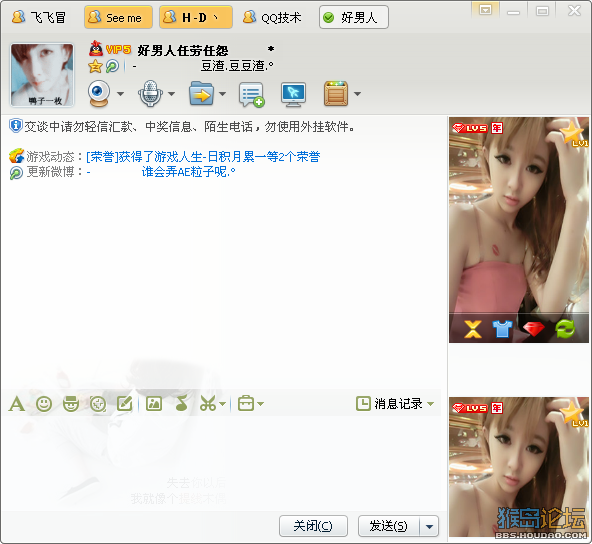
Task: Expand the briefcase tools dropdown arrow
Action: [x=261, y=404]
